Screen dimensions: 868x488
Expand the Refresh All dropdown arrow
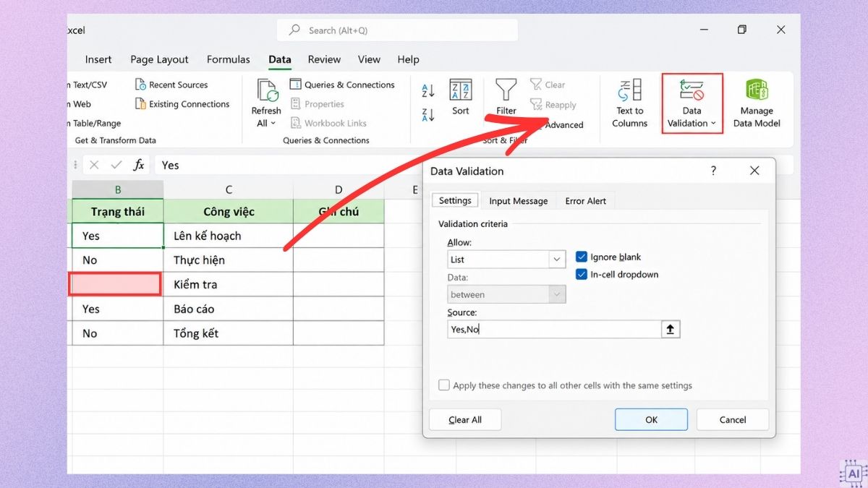coord(273,124)
